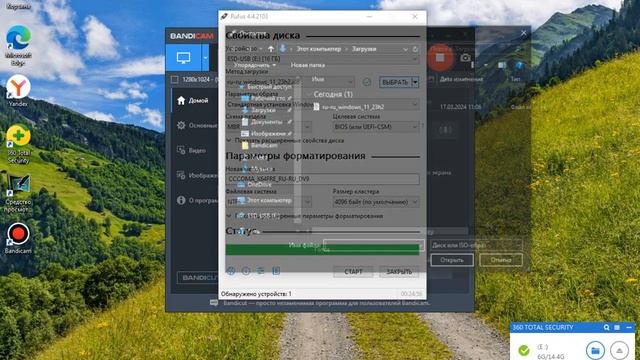Screen dimensions: 640x360
Task: Click the volume label field CCCOMA_X64FRE_RU-RU_DV9
Action: click(x=322, y=179)
